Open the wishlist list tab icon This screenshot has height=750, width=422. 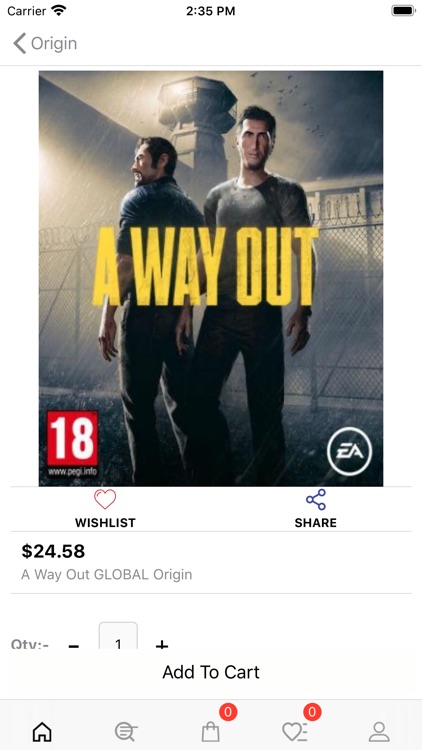point(294,732)
